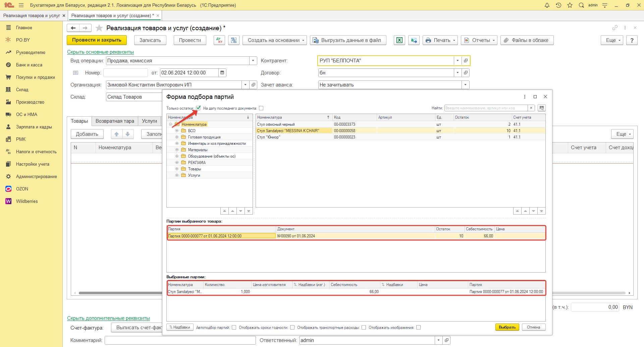
Task: Select row Стул "Юниор"
Action: (400, 137)
